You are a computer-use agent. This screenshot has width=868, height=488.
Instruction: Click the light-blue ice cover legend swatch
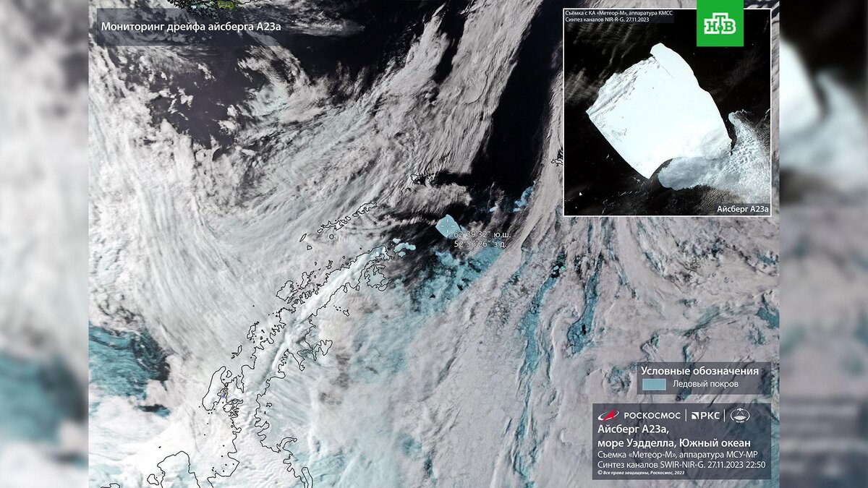[x=654, y=385]
